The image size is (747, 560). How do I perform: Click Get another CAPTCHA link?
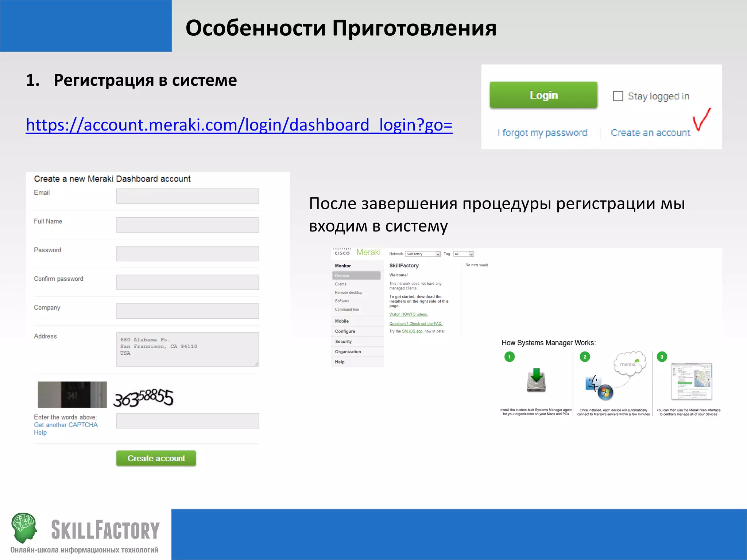click(x=66, y=425)
